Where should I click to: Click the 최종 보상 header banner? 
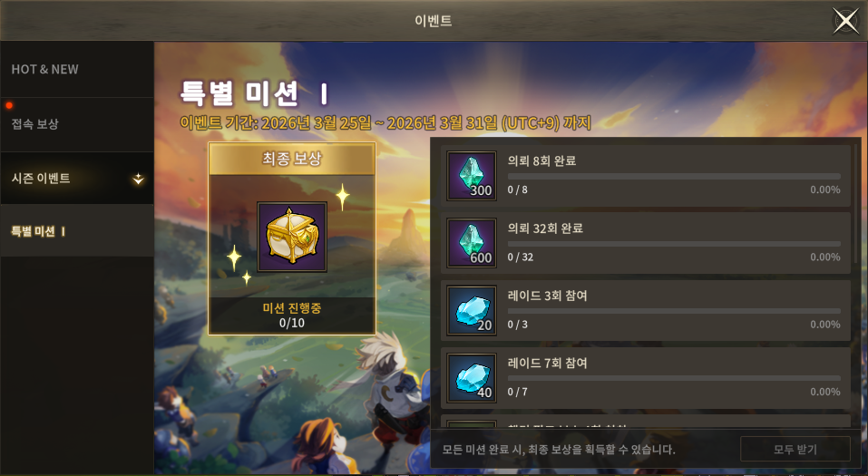click(292, 160)
